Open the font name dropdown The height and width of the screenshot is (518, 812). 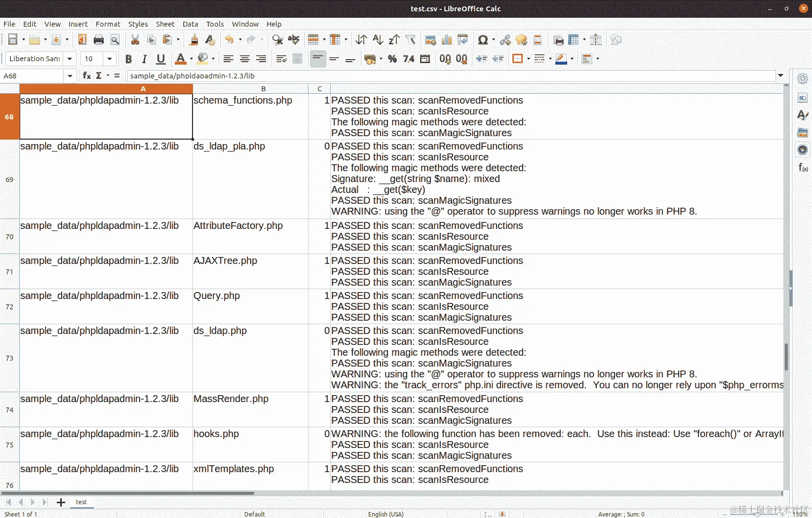(x=70, y=59)
